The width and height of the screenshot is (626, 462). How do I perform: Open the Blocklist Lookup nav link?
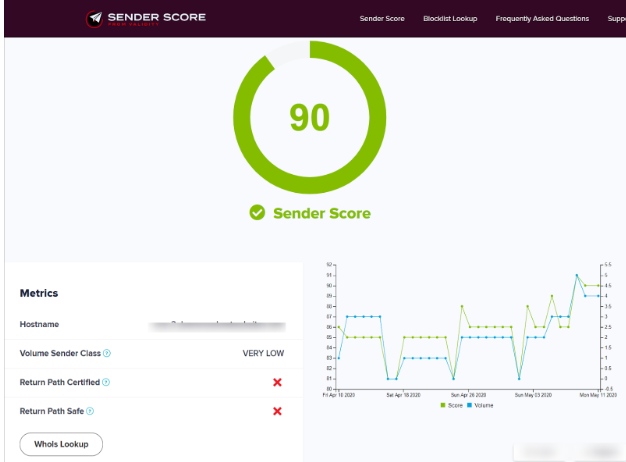click(450, 18)
